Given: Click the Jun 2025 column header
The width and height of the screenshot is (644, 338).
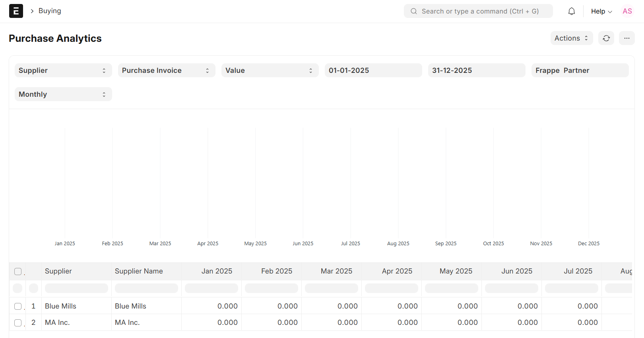Looking at the screenshot, I should (x=512, y=271).
